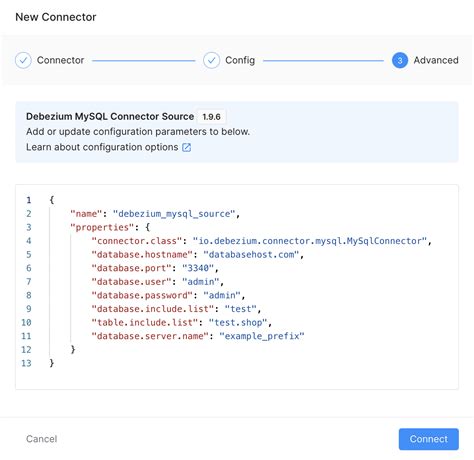Viewport: 474px width, 460px height.
Task: Click the "name" key on line 2
Action: (x=86, y=214)
